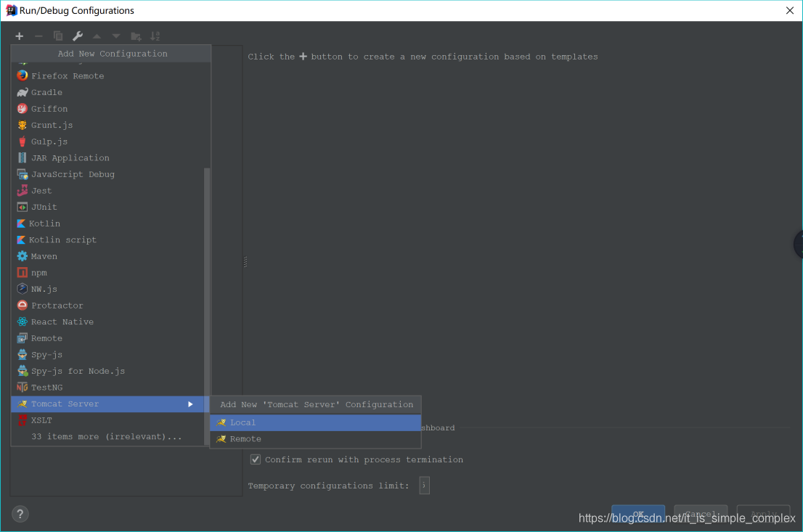Open help with question mark button

[20, 514]
